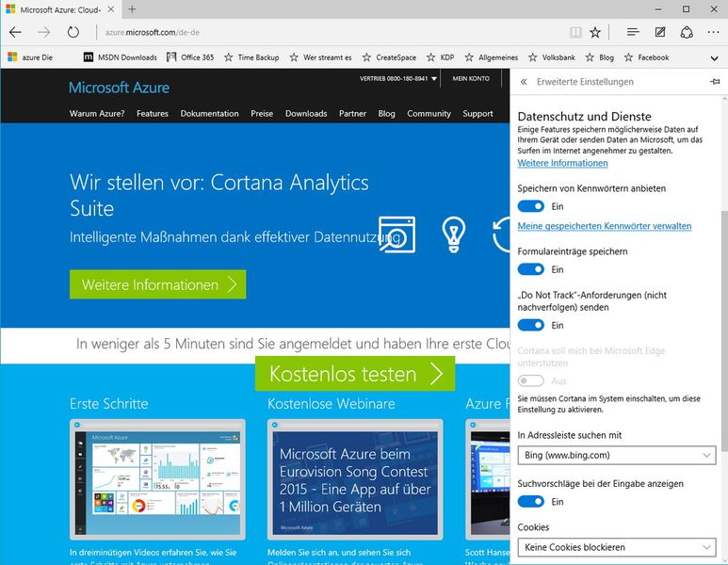Open the Erste Schritte video thumbnail
Viewport: 728px width, 565px height.
(x=157, y=479)
